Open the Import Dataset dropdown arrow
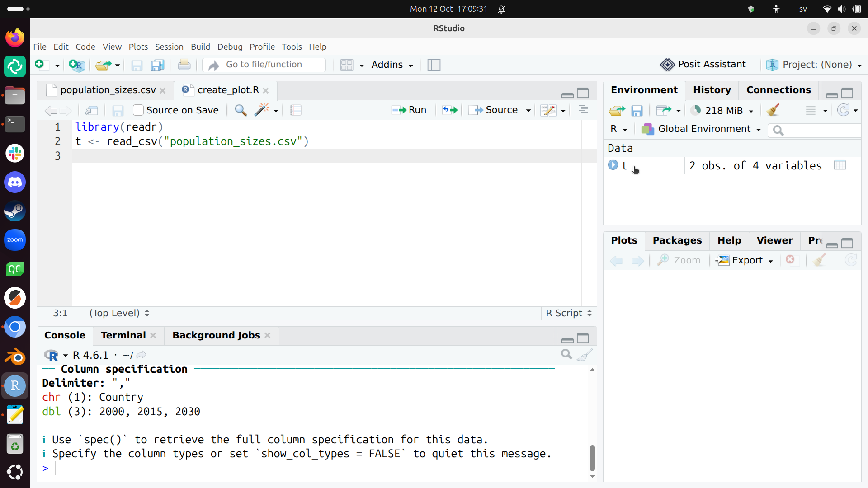The image size is (868, 488). pos(679,110)
